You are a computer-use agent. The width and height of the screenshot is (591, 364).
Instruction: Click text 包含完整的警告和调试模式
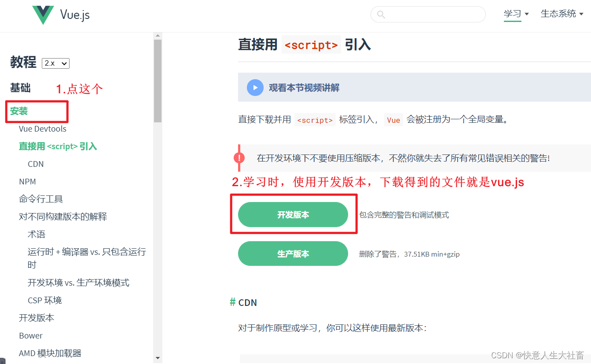404,215
